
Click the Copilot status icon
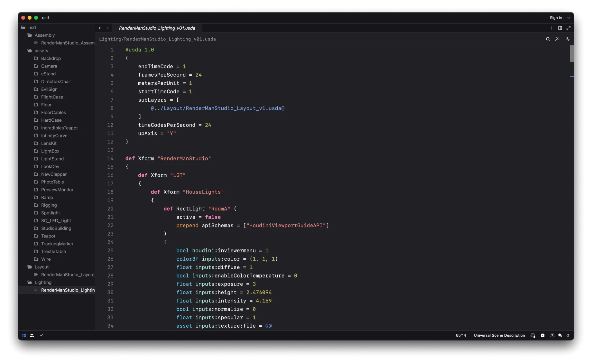533,335
